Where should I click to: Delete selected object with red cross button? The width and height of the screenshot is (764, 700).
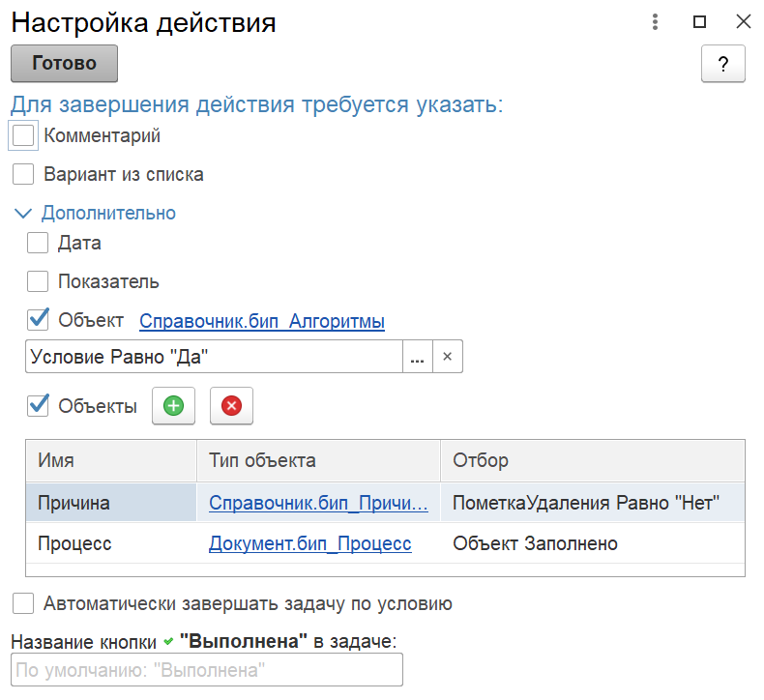[x=231, y=406]
